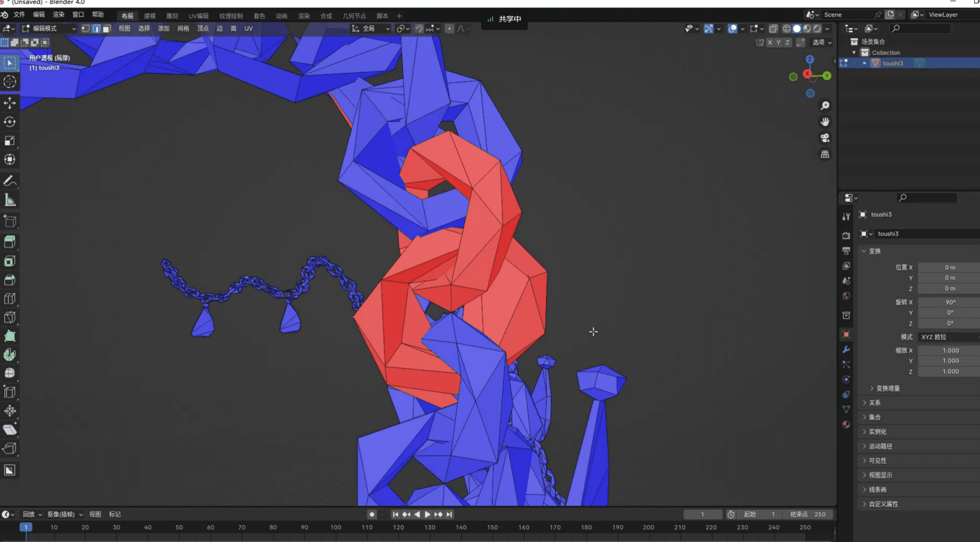Screen dimensions: 980x542
Task: Click the camera view icon
Action: pyautogui.click(x=825, y=138)
